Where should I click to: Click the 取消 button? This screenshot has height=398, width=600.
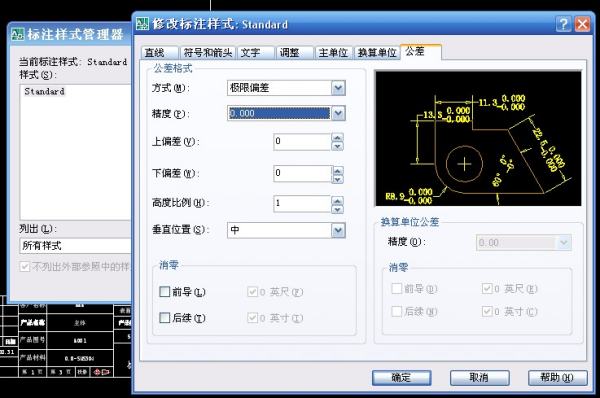pyautogui.click(x=479, y=378)
